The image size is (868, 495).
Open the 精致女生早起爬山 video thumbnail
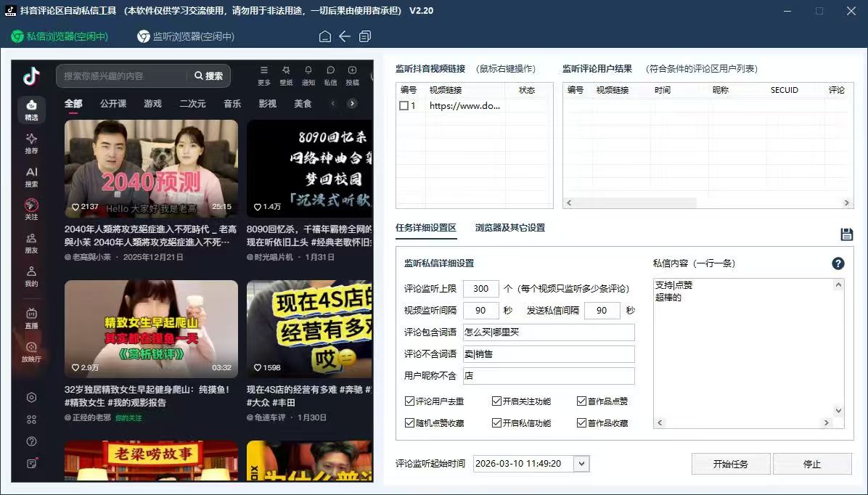[151, 329]
